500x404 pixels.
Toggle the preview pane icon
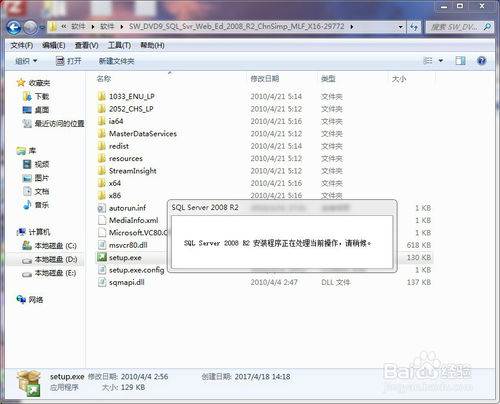460,61
